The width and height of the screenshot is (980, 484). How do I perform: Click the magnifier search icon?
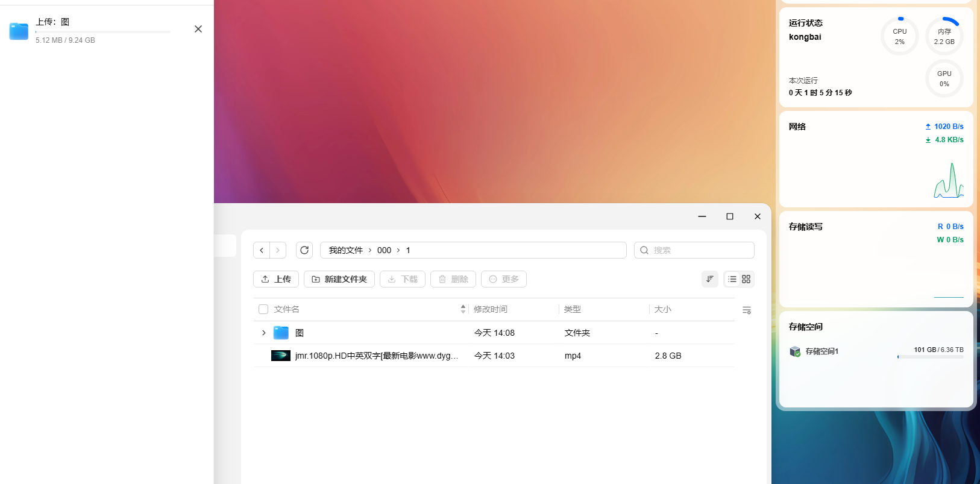pyautogui.click(x=644, y=250)
